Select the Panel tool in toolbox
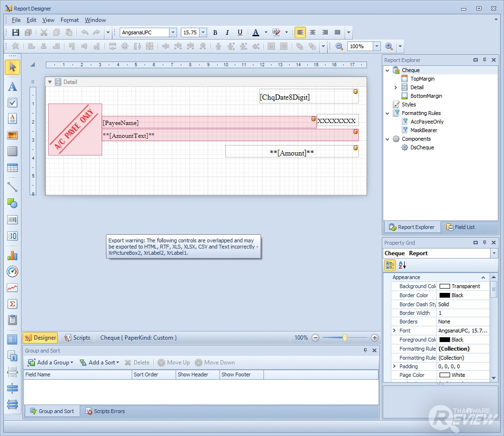Image resolution: width=504 pixels, height=436 pixels. pyautogui.click(x=12, y=151)
